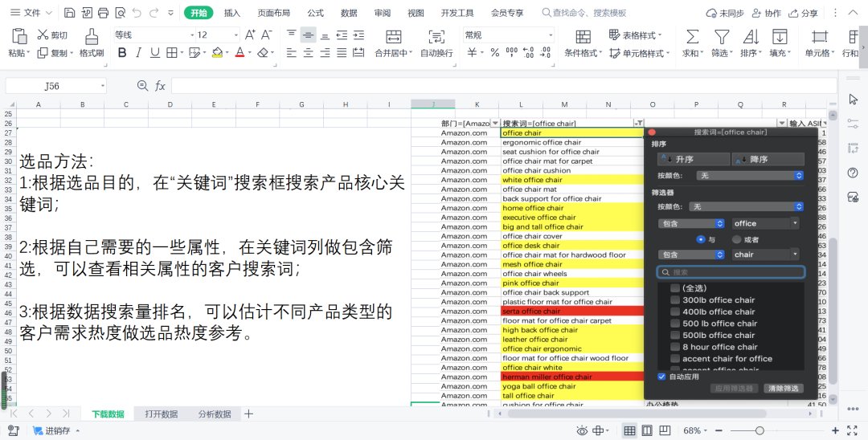Screen dimensions: 868x440
Task: Open the number format dropdown 常规
Action: [551, 35]
